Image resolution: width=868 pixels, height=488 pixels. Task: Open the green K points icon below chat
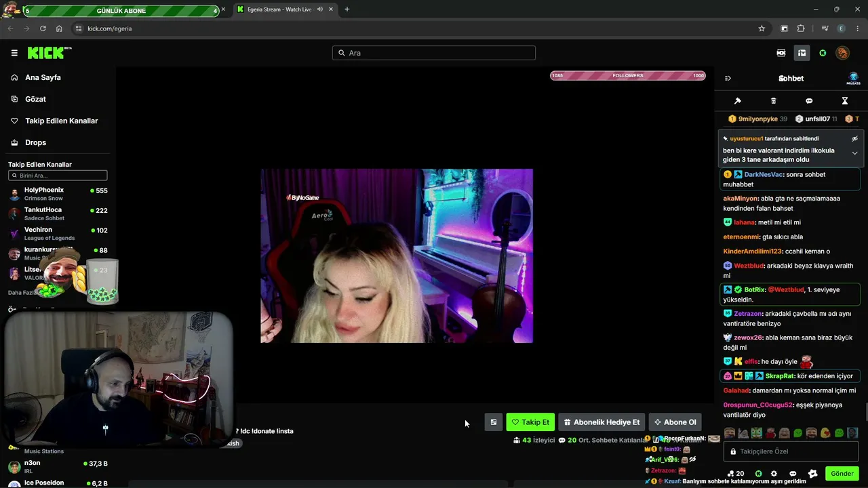(x=758, y=474)
